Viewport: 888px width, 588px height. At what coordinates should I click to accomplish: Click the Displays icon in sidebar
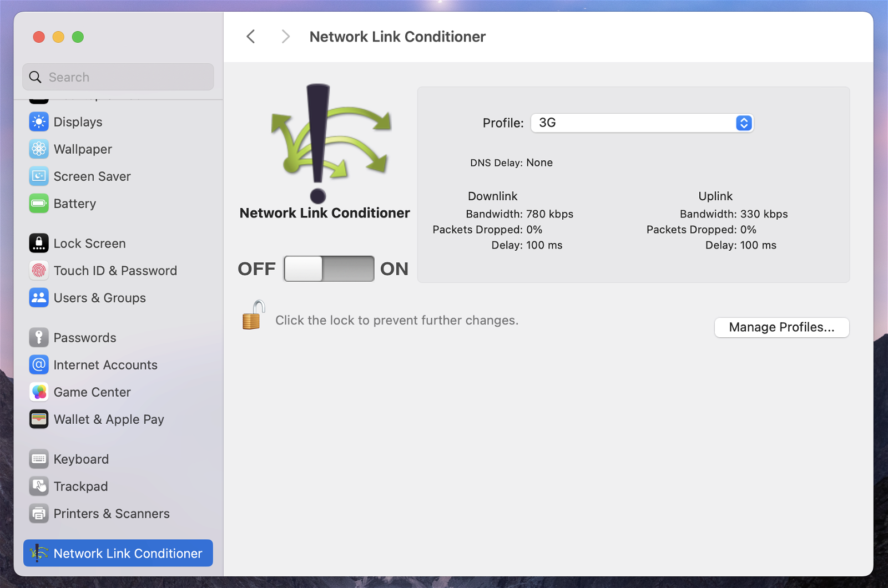(x=39, y=122)
